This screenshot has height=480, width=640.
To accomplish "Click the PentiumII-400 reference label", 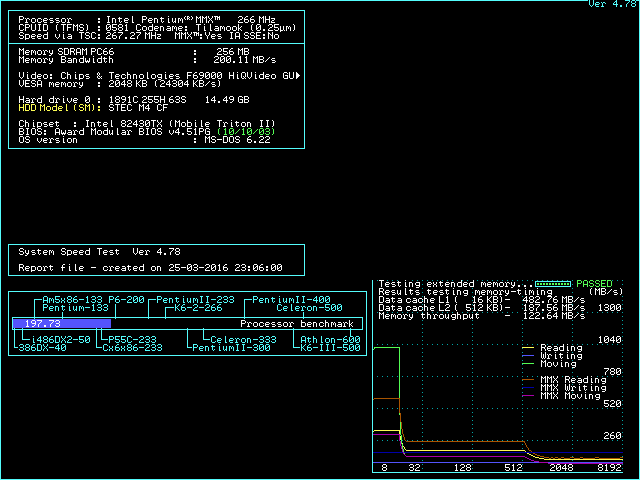I will (291, 300).
